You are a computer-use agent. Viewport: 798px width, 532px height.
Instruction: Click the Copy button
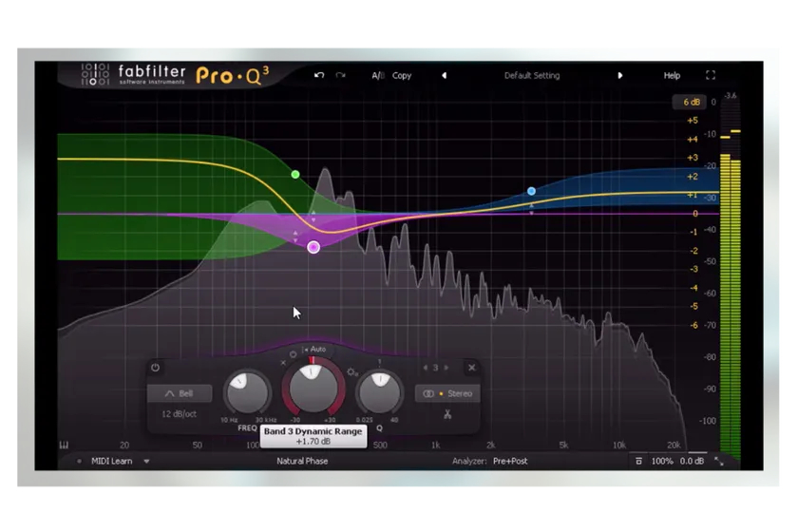click(x=402, y=75)
